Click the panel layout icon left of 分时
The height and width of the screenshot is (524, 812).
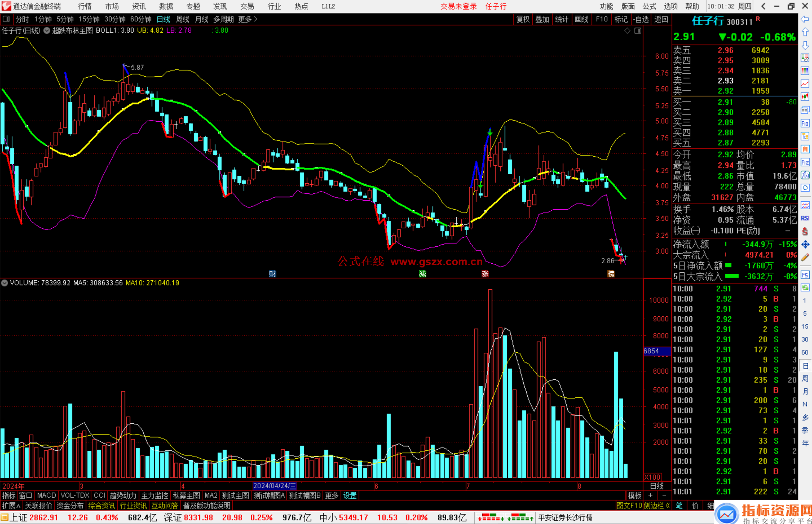click(x=6, y=19)
